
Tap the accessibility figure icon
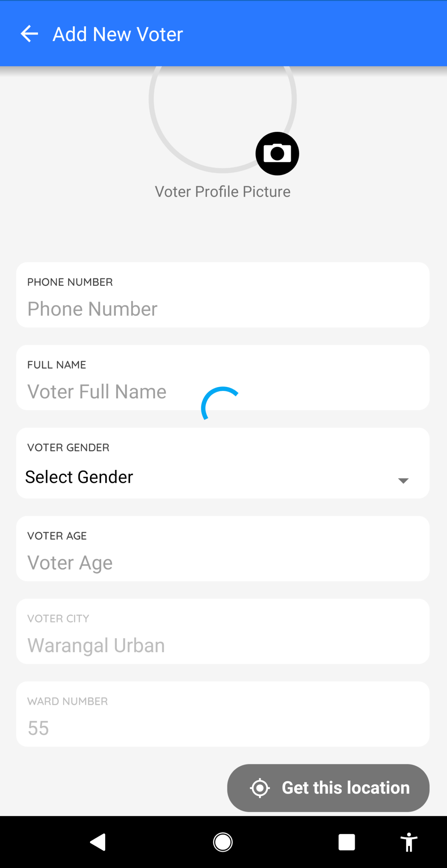point(409,842)
